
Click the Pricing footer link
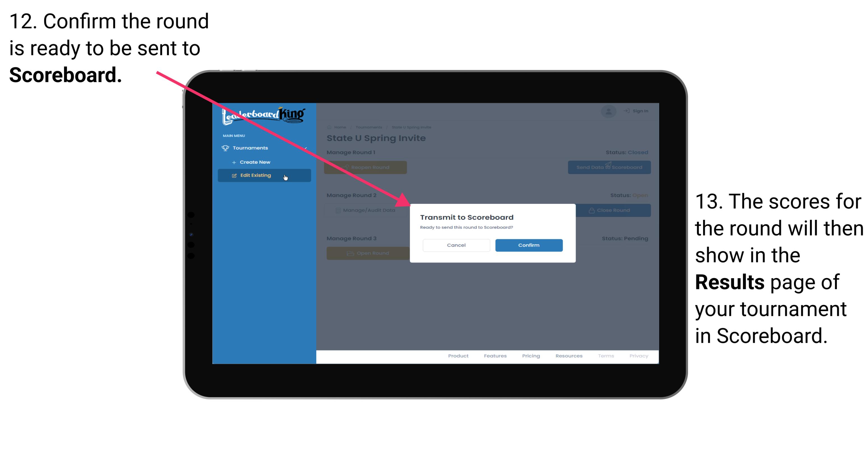click(x=530, y=357)
